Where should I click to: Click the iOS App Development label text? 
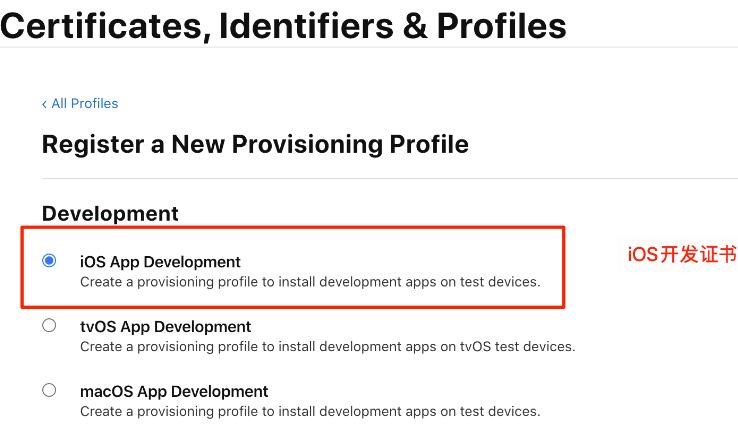point(160,262)
